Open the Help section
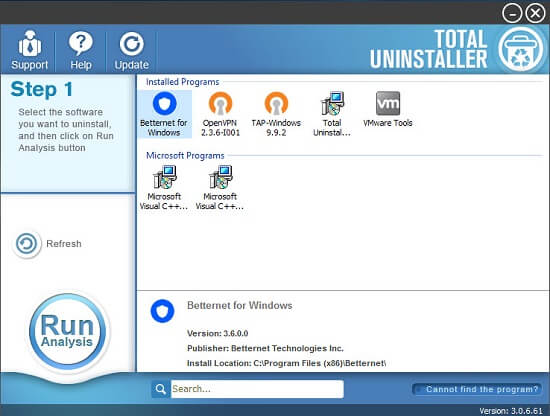The width and height of the screenshot is (550, 416). click(x=81, y=50)
